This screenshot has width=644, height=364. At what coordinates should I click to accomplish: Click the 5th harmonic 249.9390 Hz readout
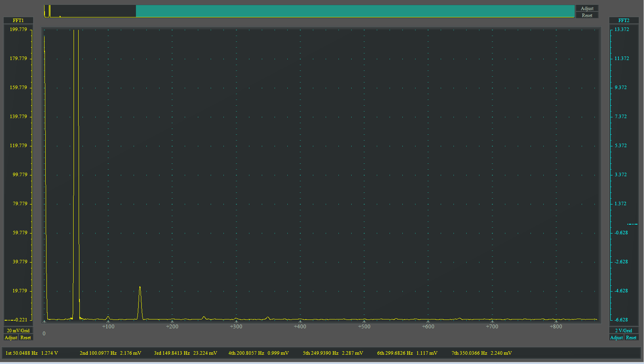point(333,353)
